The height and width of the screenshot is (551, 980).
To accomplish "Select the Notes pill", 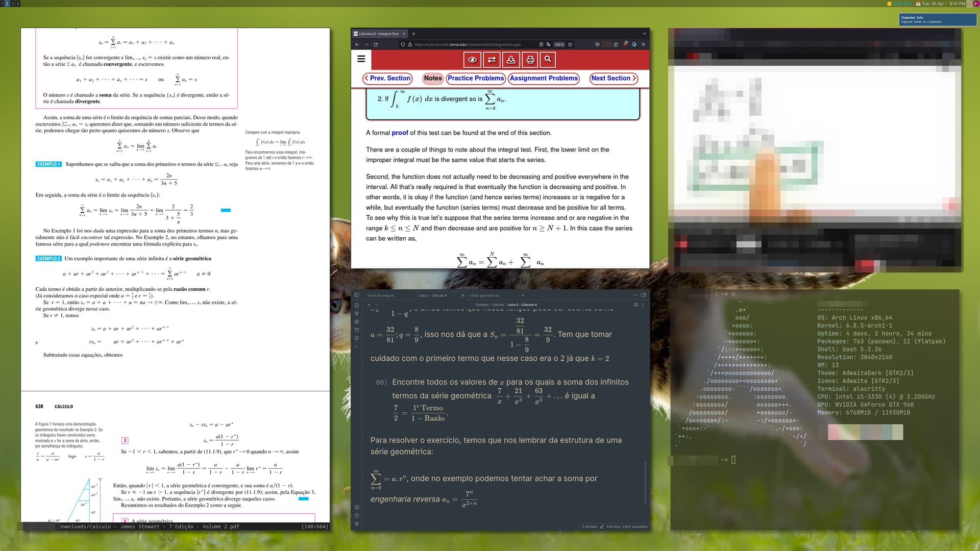I will (433, 78).
